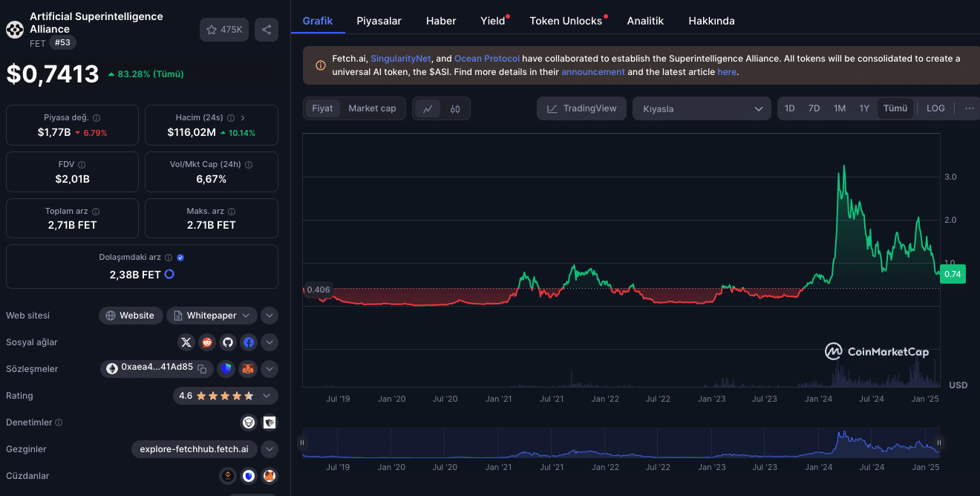980x496 pixels.
Task: Click the coin logo beside the title
Action: [15, 30]
